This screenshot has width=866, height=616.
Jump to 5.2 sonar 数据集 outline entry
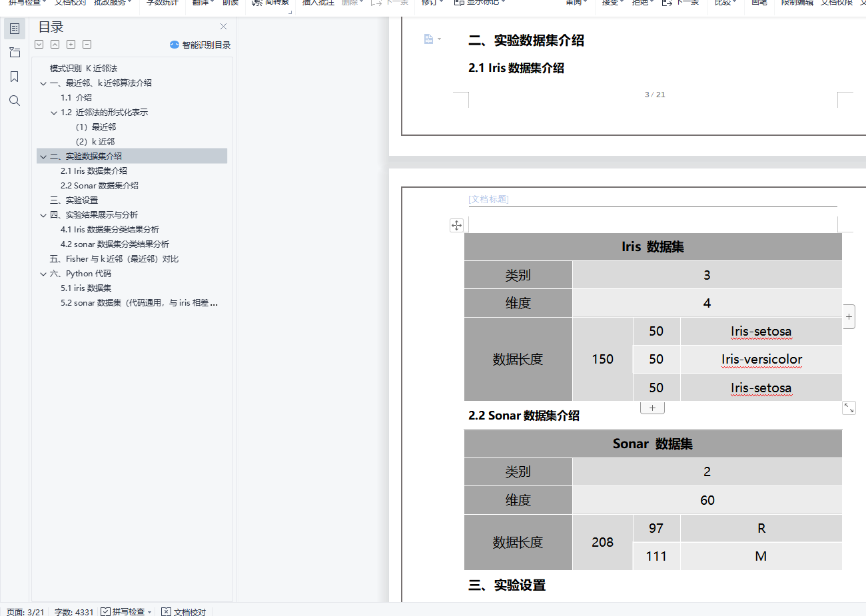[139, 302]
